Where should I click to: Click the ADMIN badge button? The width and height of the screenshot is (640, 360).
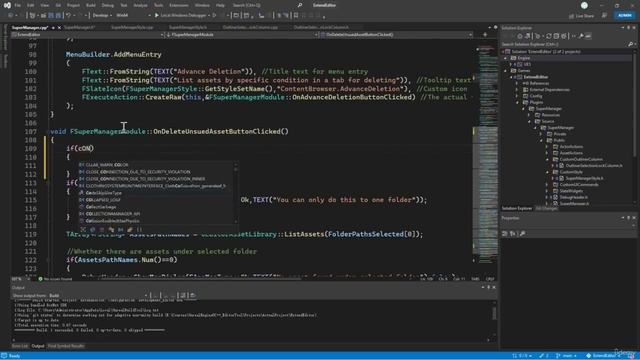point(624,16)
